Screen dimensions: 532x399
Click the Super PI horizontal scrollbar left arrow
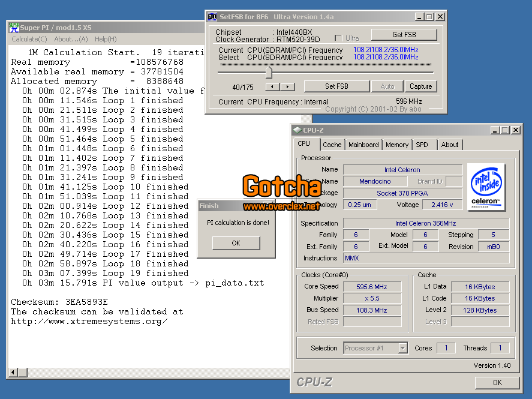point(13,373)
